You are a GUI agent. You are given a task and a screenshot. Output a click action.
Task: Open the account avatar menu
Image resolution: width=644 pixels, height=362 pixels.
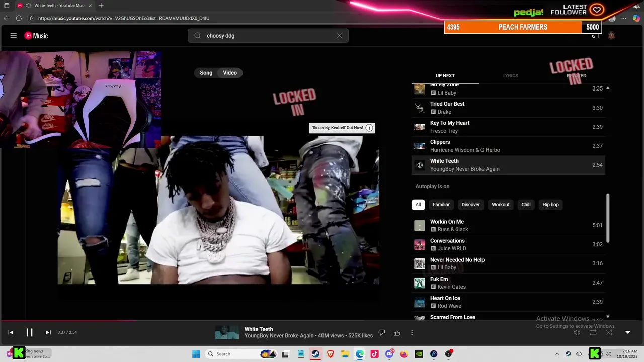(611, 36)
